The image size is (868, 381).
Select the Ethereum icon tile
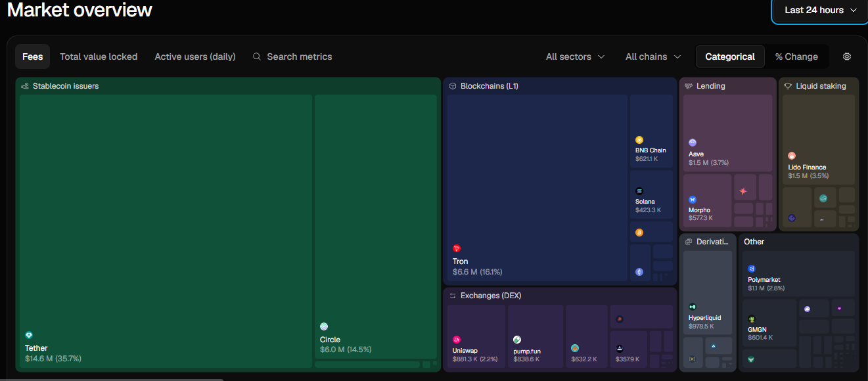point(639,271)
